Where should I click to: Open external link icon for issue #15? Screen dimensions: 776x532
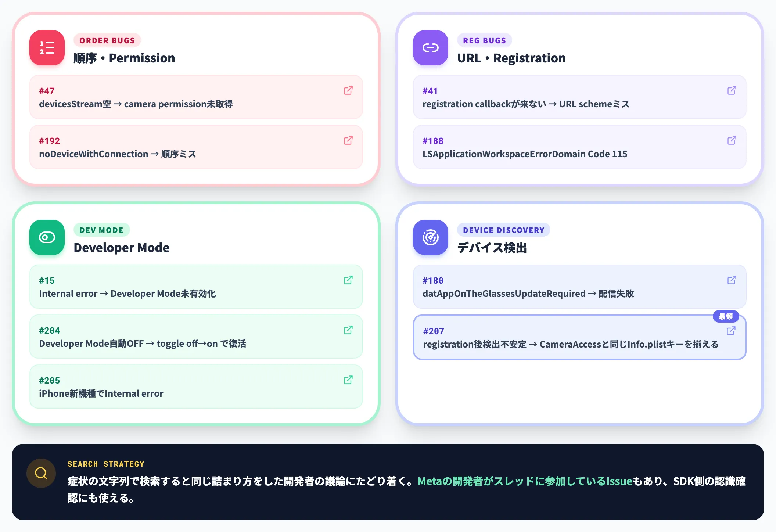tap(348, 280)
